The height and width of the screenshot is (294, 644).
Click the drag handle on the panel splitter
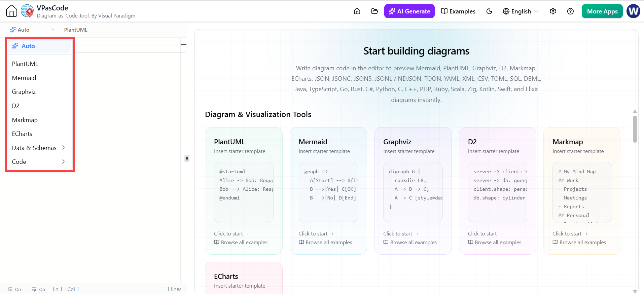pos(187,158)
